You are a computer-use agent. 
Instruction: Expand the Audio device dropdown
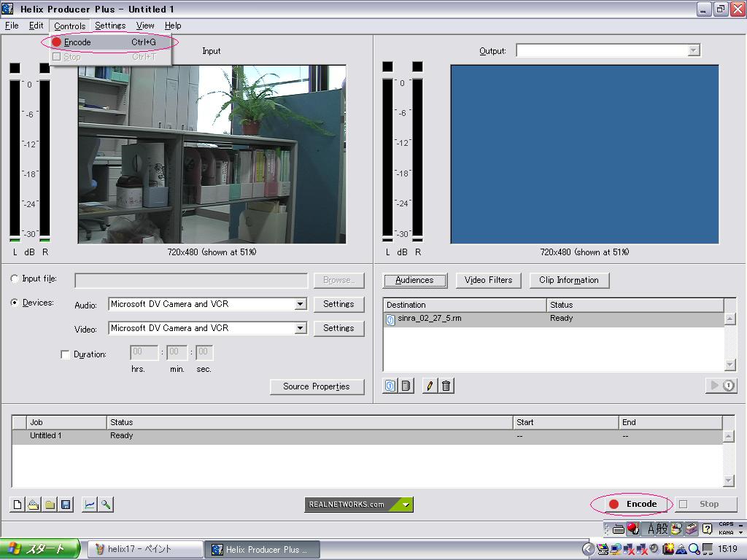(x=301, y=304)
